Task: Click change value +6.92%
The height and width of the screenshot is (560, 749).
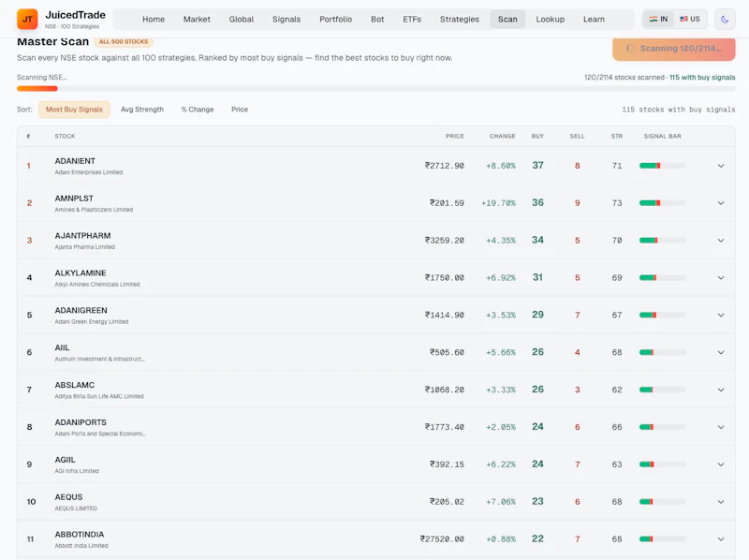Action: point(501,277)
